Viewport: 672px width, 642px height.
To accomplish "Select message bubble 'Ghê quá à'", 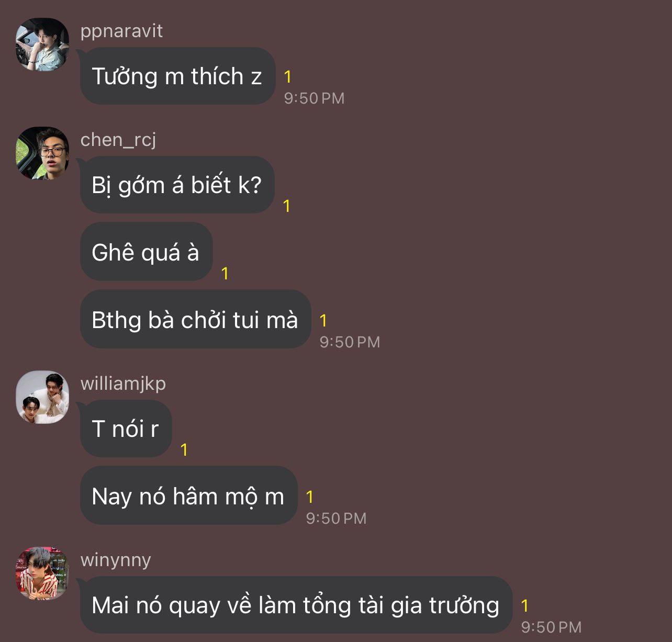I will [146, 252].
